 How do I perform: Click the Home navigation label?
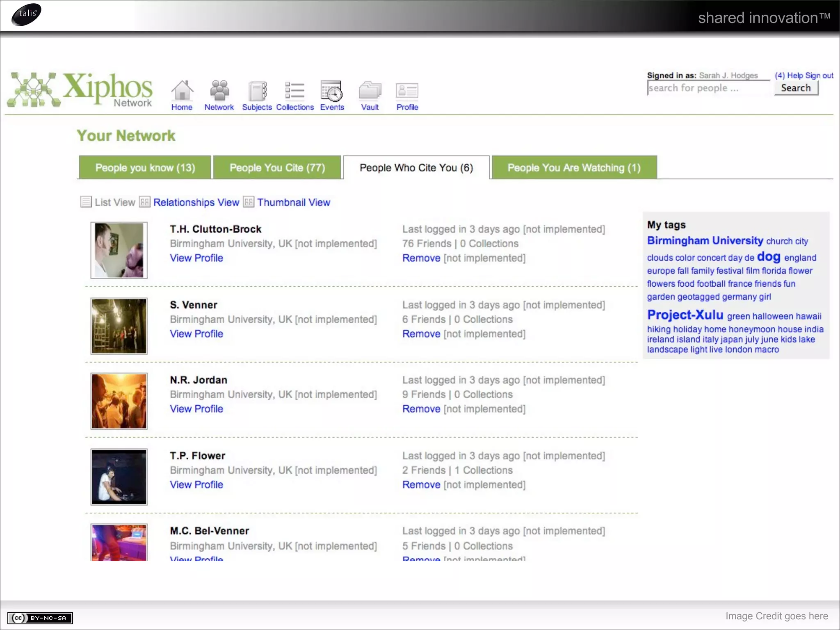coord(182,107)
